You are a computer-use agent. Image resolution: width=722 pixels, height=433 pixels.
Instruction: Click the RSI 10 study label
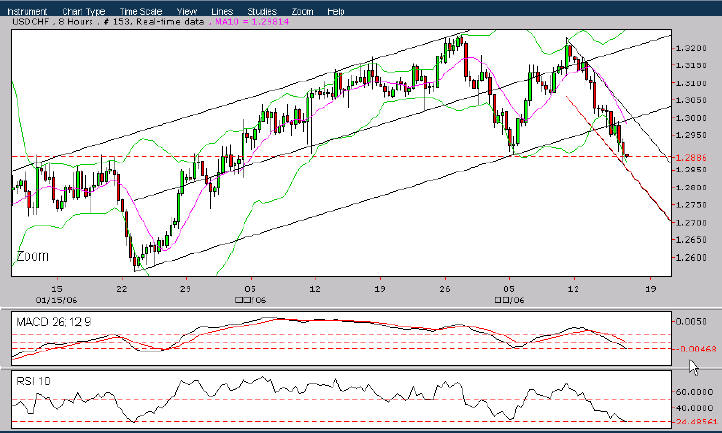[33, 381]
